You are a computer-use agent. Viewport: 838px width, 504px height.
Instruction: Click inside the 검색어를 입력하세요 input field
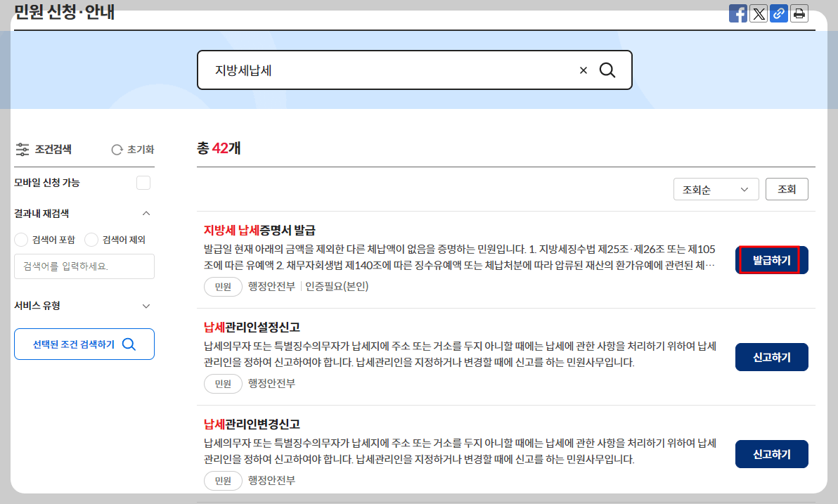[84, 266]
